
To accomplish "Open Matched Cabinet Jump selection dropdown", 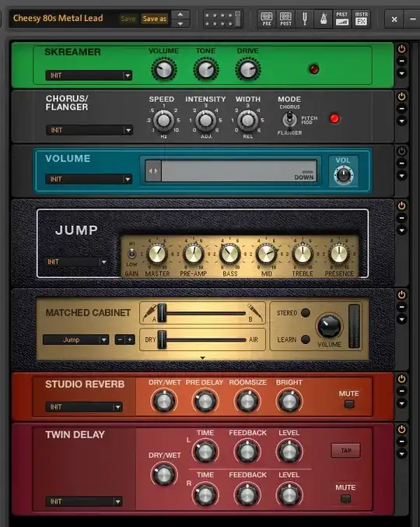I will 76,339.
